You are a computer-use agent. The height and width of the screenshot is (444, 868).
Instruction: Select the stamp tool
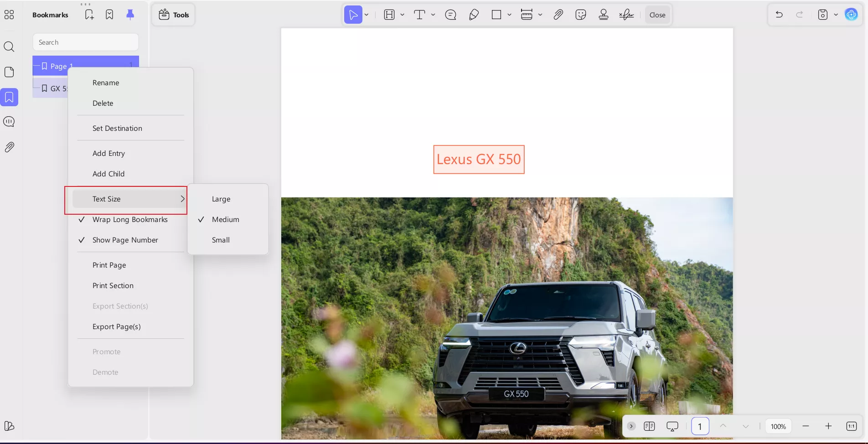(604, 15)
